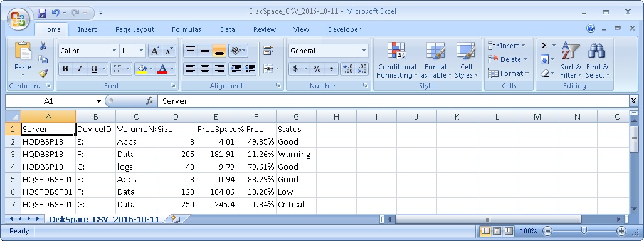Decrease the indent
Viewport: 644px width, 241px height.
point(236,68)
